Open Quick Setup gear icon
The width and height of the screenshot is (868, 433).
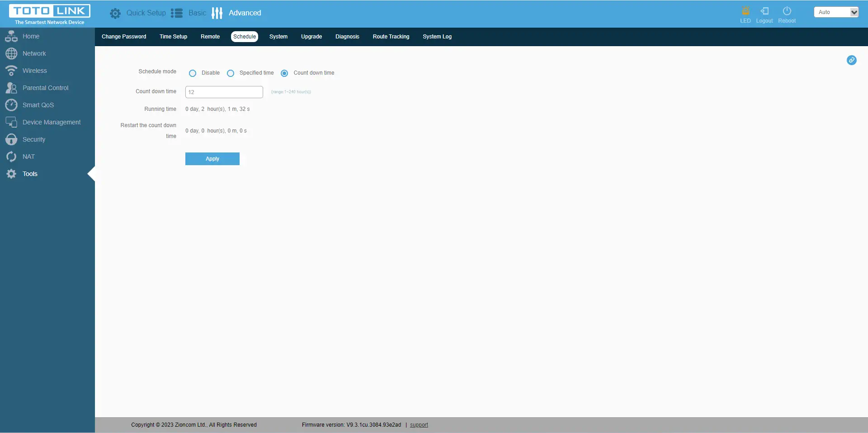115,13
